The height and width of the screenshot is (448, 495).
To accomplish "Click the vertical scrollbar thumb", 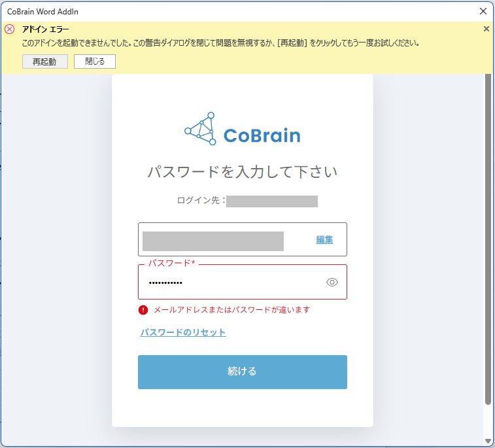I will [x=488, y=239].
